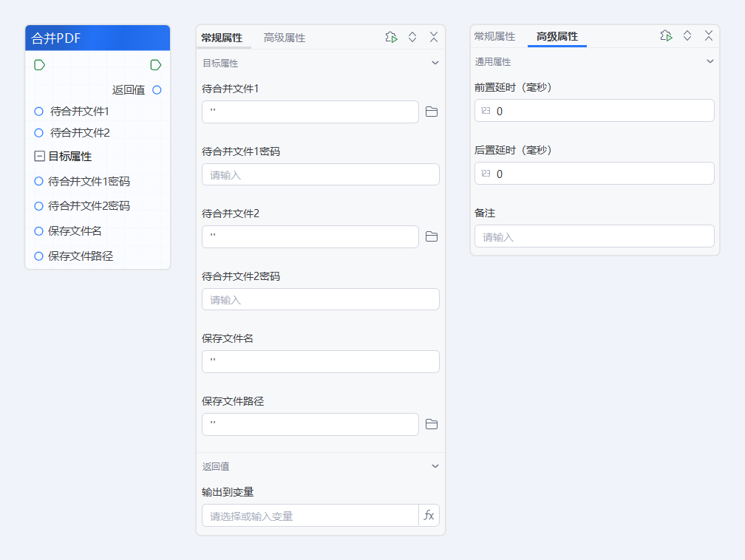This screenshot has height=560, width=745.
Task: Click the 待合并文件1 input port circle
Action: pyautogui.click(x=38, y=112)
